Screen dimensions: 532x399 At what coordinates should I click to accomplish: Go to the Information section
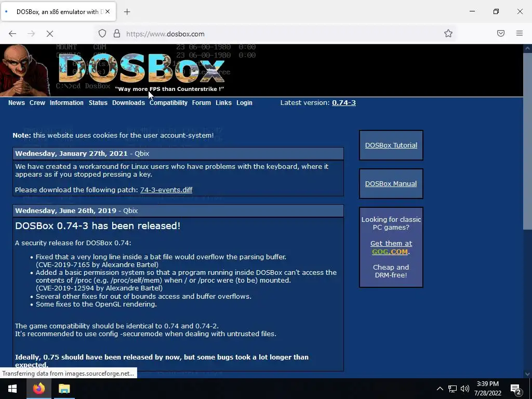tap(66, 103)
